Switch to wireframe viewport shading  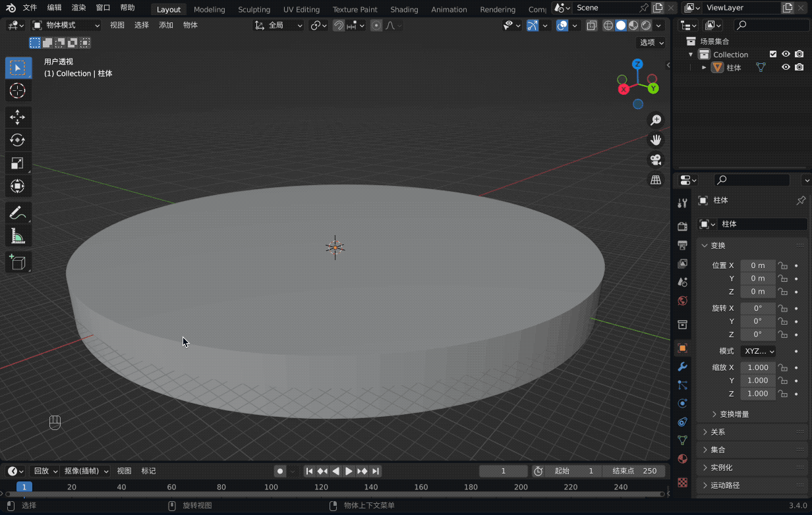[608, 25]
